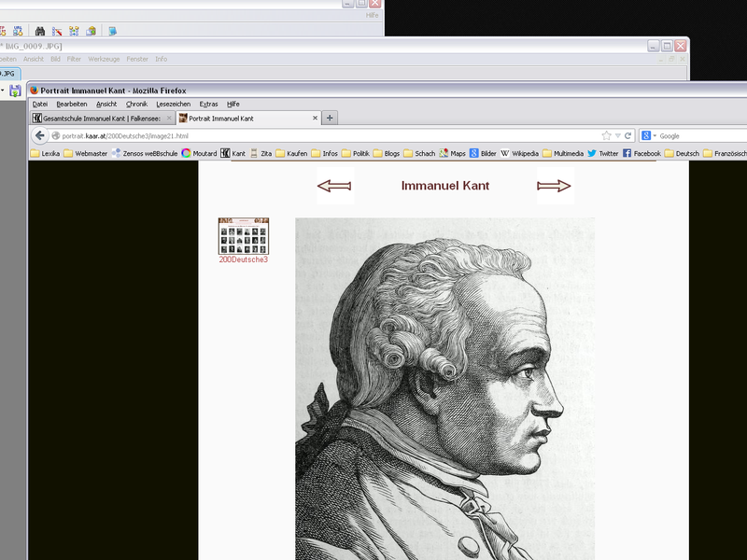Open the Google search engine selector
This screenshot has height=560, width=747.
pos(648,135)
